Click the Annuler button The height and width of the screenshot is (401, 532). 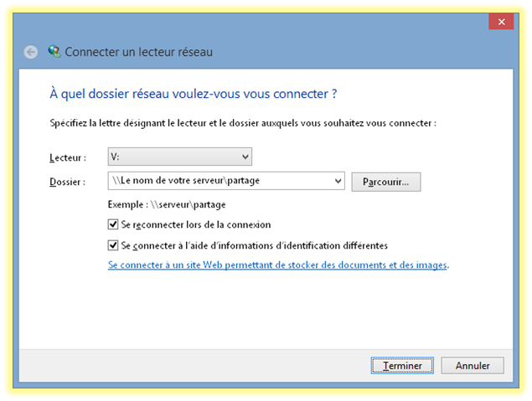click(473, 365)
